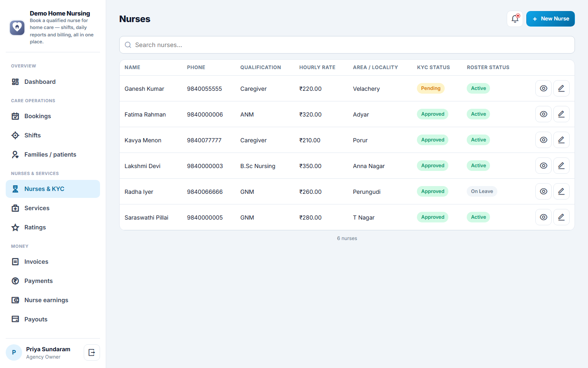588x368 pixels.
Task: Open the notifications bell
Action: [515, 19]
